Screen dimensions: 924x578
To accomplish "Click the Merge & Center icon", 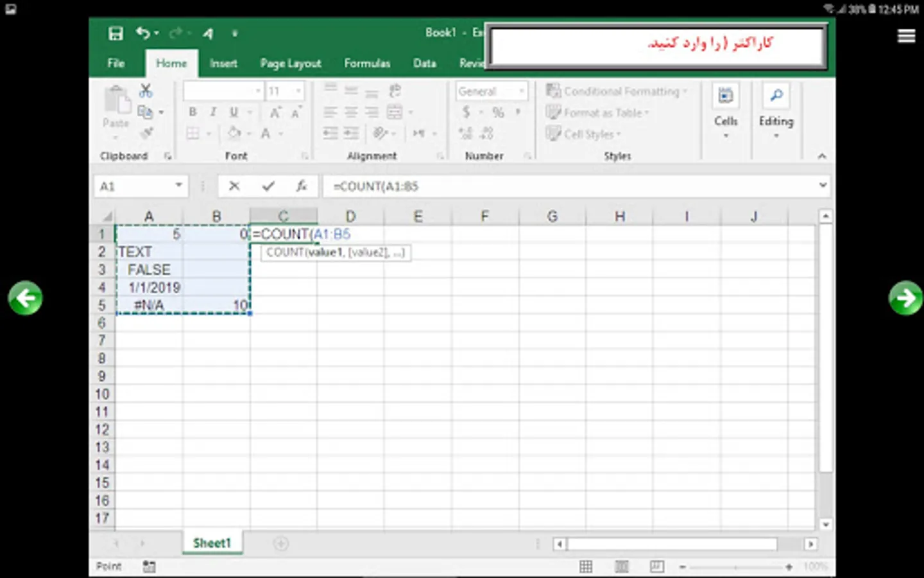I will [x=395, y=112].
